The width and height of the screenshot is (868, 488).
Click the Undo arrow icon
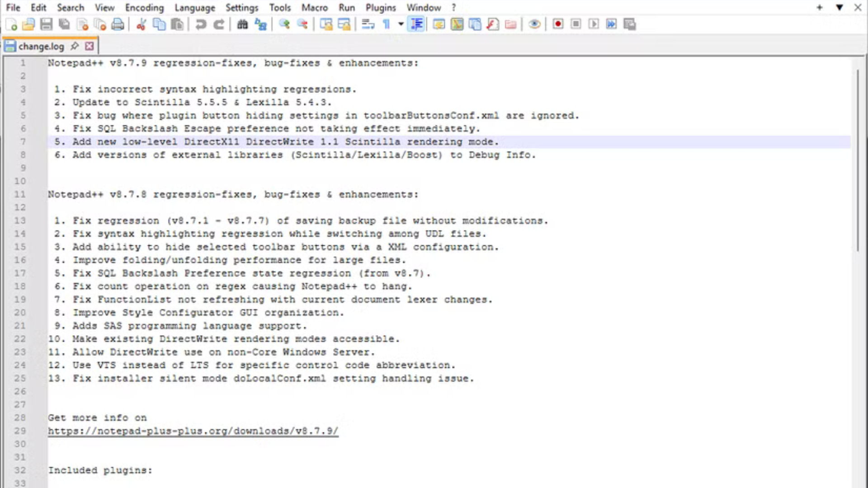tap(201, 24)
